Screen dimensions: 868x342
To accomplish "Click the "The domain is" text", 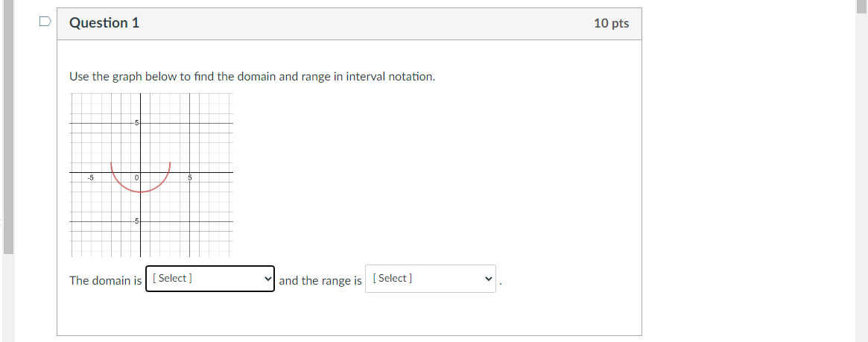I will pos(105,281).
